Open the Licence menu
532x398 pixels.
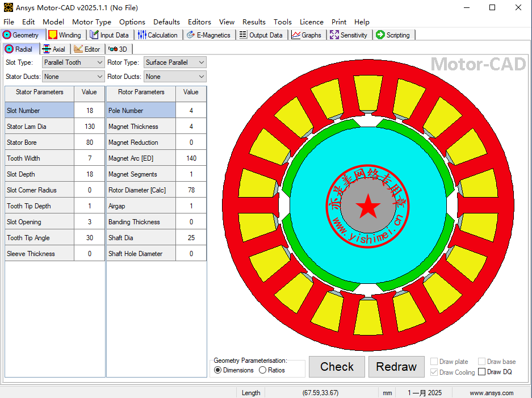pyautogui.click(x=312, y=22)
